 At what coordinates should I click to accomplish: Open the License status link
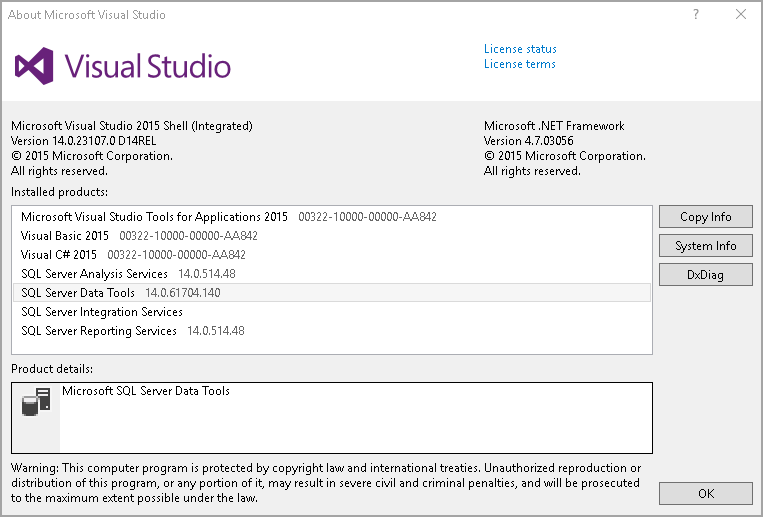[520, 49]
